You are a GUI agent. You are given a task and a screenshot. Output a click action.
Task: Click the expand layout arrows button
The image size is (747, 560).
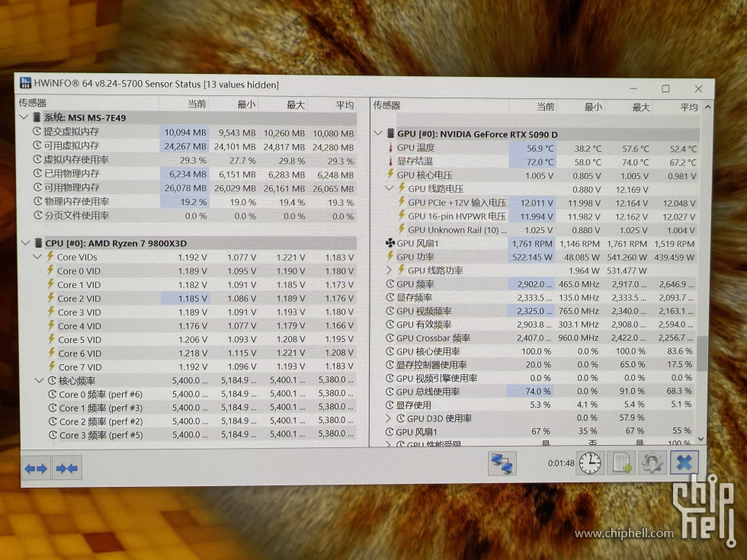pyautogui.click(x=36, y=469)
